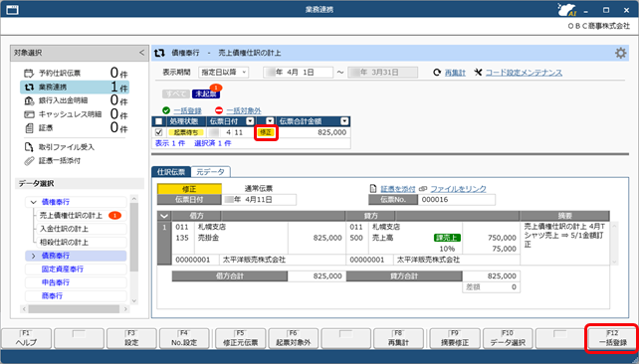The width and height of the screenshot is (639, 364).
Task: Click F5 修正元伝票 function button
Action: pos(241,339)
